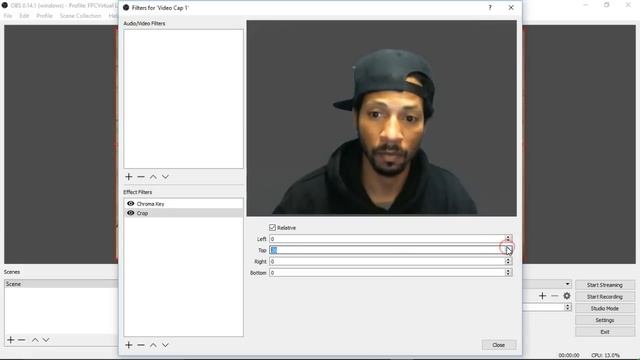Add a new audio/video filter
Viewport: 640px width, 360px height.
(129, 177)
